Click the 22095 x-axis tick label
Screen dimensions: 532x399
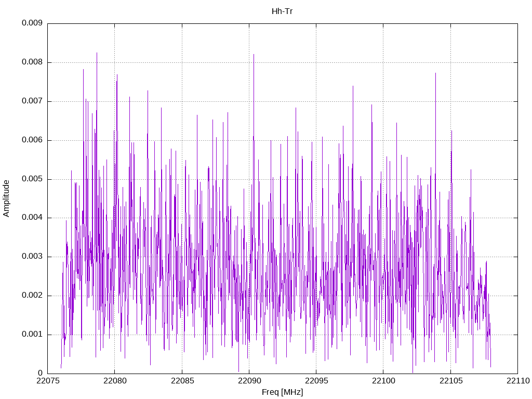316,381
